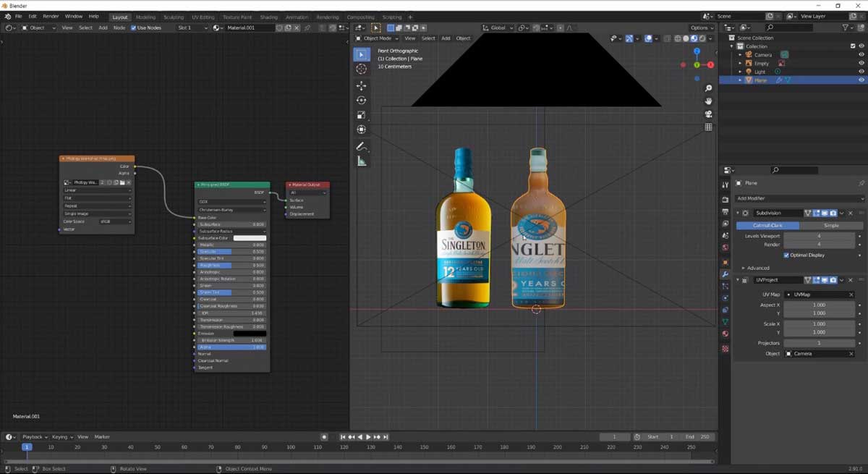The width and height of the screenshot is (868, 474).
Task: Remove the Subdivision modifier
Action: tap(851, 213)
